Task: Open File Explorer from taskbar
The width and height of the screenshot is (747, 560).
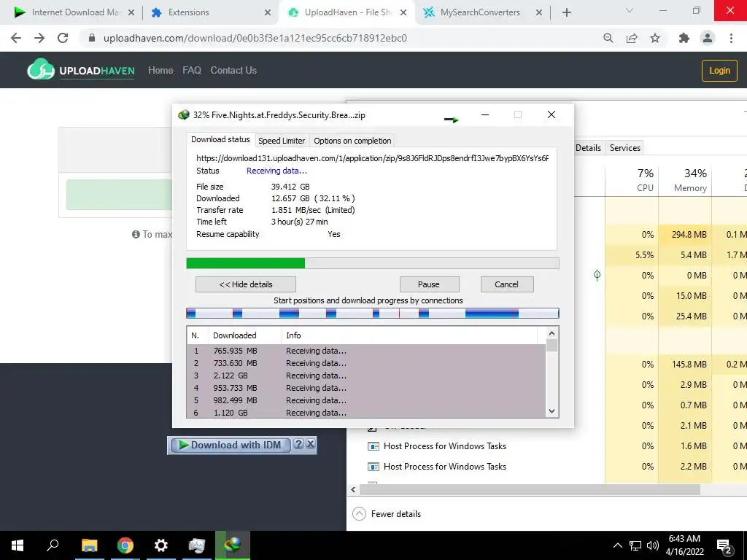Action: point(89,545)
